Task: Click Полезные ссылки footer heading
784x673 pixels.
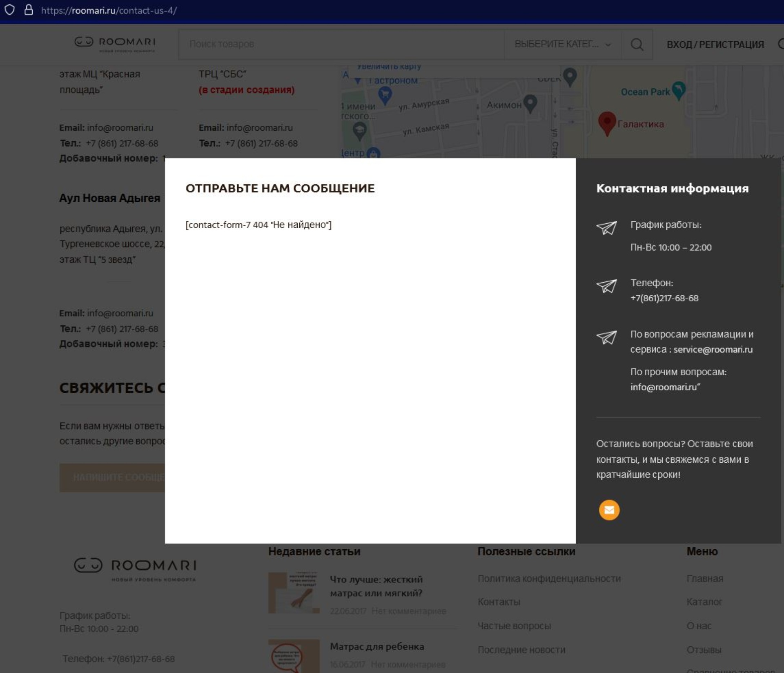Action: point(526,551)
